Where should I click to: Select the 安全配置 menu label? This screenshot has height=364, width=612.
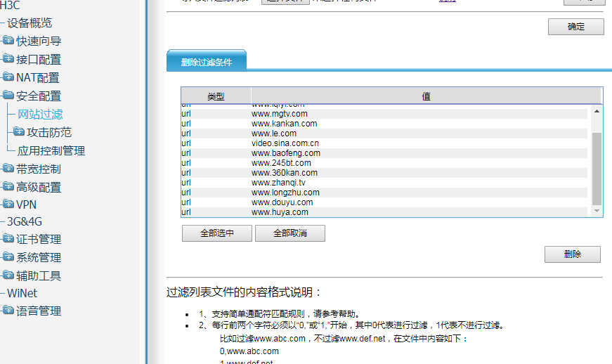[39, 96]
